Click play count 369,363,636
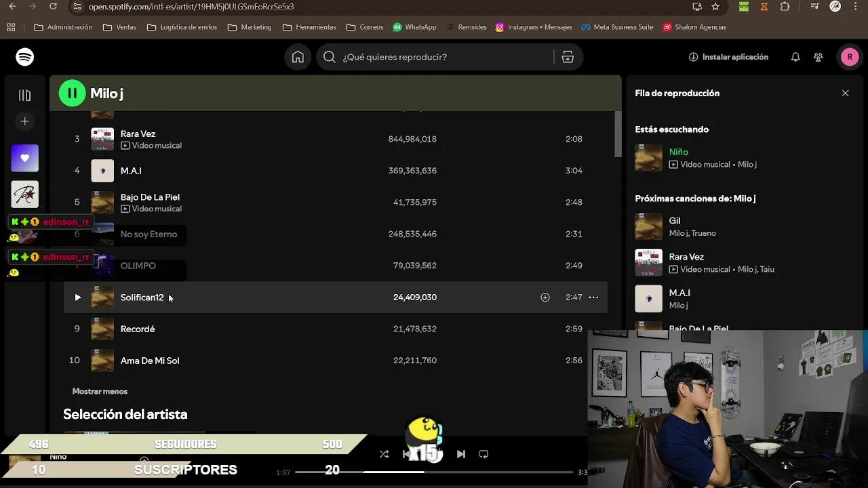The image size is (868, 488). click(x=412, y=171)
